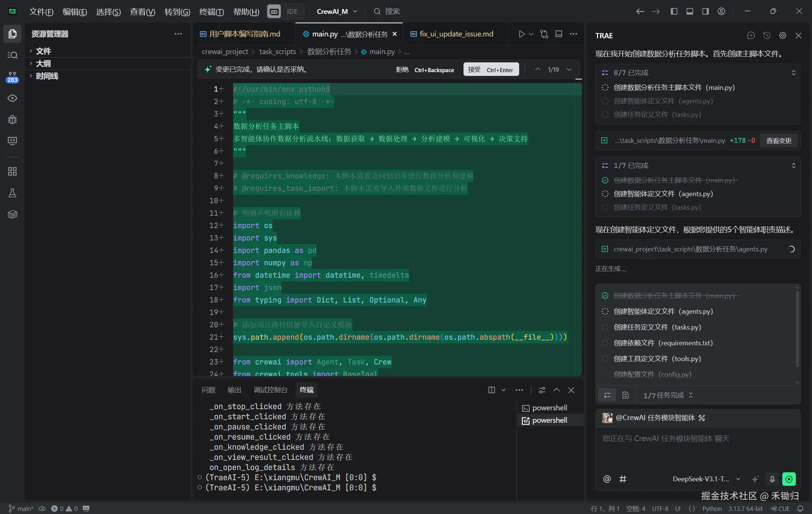Viewport: 812px width, 514px height.
Task: Expand the 大纲 outline section
Action: [x=43, y=63]
